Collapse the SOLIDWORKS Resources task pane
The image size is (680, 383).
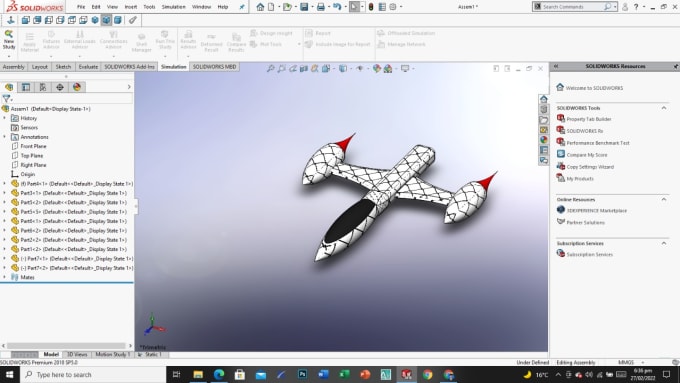[x=556, y=66]
